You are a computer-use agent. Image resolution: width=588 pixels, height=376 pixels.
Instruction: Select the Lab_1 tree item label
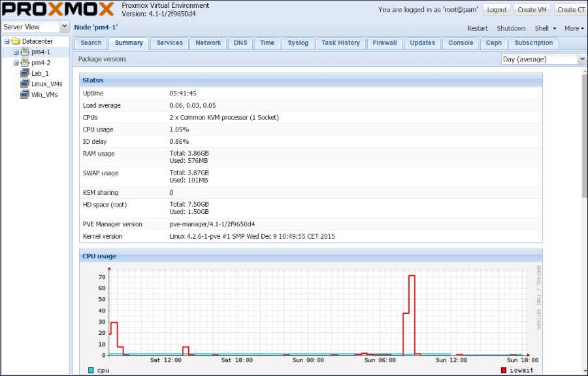click(40, 73)
